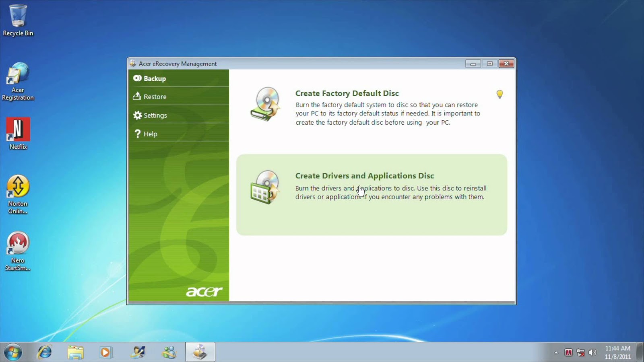Show hidden system tray icons
Viewport: 644px width, 362px height.
click(x=556, y=353)
